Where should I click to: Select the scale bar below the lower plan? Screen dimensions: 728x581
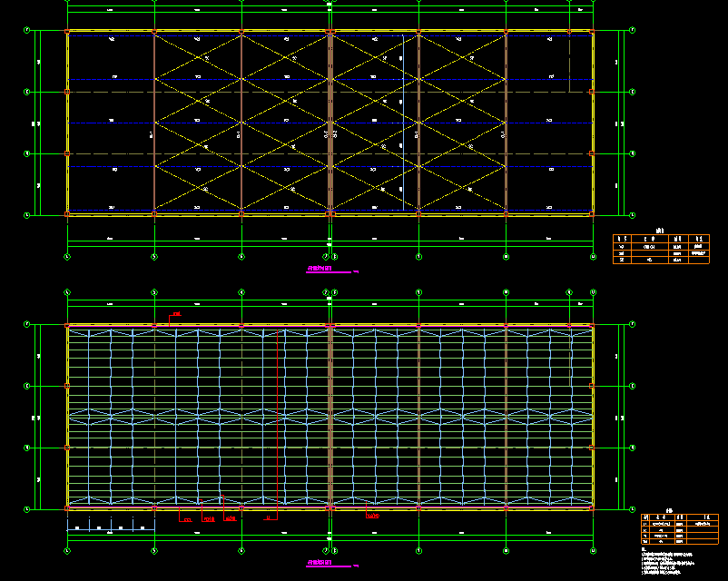tap(107, 527)
